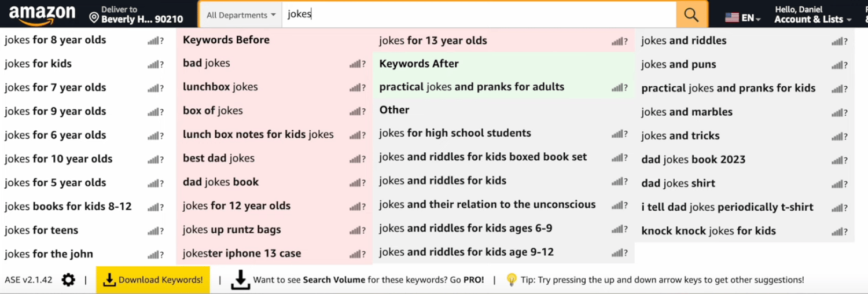The image size is (868, 294).
Task: Select 'jokes and riddles for kids' suggestion
Action: pyautogui.click(x=443, y=181)
